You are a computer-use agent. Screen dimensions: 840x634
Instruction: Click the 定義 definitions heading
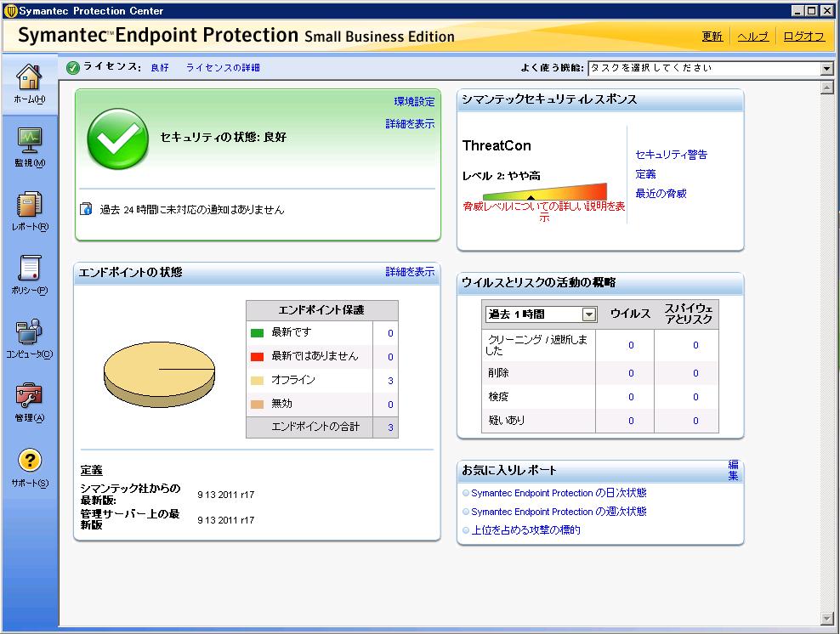pos(91,470)
